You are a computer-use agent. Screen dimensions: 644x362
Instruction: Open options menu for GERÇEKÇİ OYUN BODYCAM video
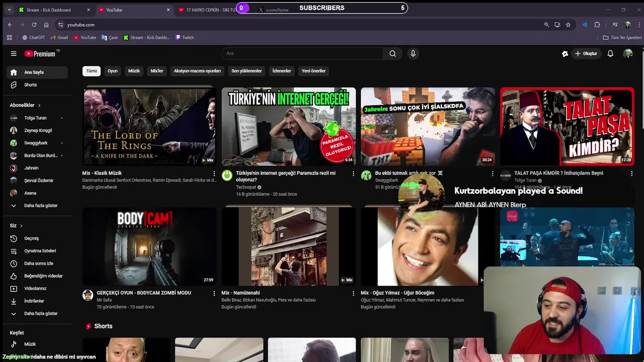214,293
